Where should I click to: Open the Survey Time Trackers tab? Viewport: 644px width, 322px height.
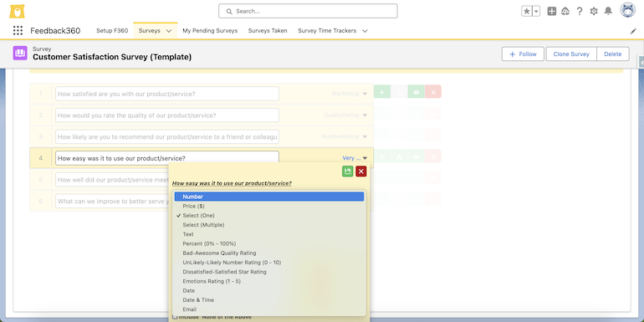point(327,30)
